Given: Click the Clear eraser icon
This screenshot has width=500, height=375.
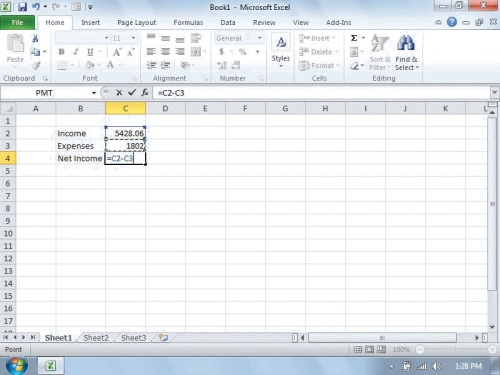Looking at the screenshot, I should (354, 66).
